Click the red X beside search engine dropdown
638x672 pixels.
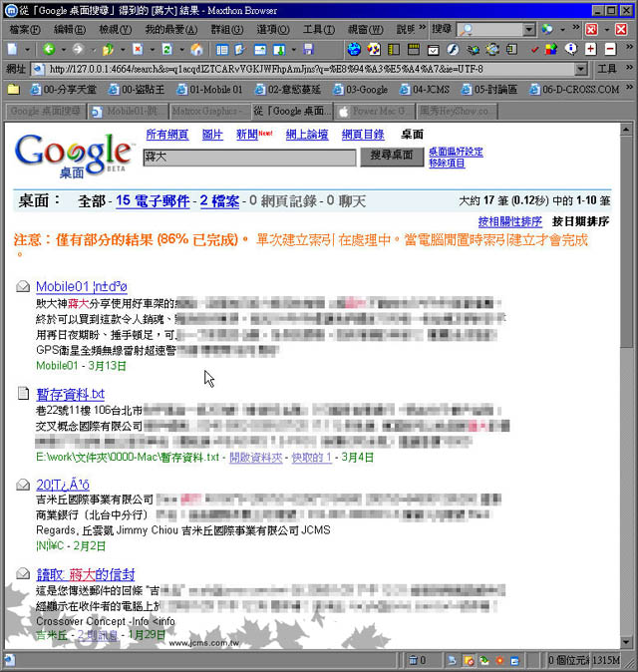(592, 29)
